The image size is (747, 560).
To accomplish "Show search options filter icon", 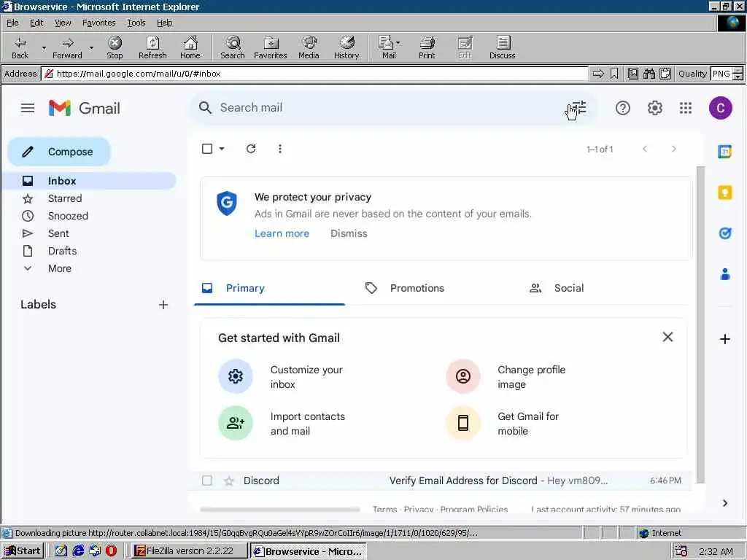I will [x=578, y=108].
